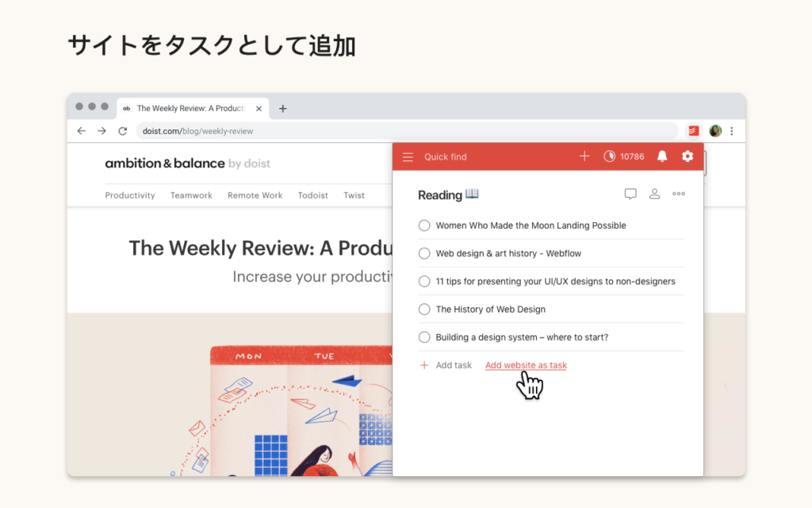Open task Building a design system – where to start?
Image resolution: width=812 pixels, height=508 pixels.
coord(522,337)
